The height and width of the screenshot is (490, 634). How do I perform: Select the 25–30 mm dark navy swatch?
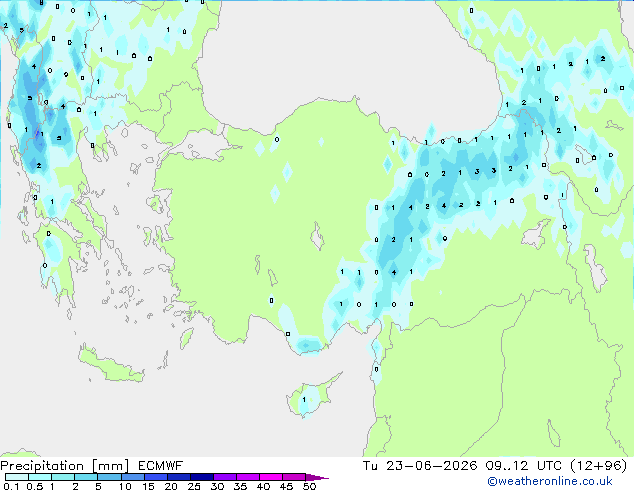[x=201, y=477]
